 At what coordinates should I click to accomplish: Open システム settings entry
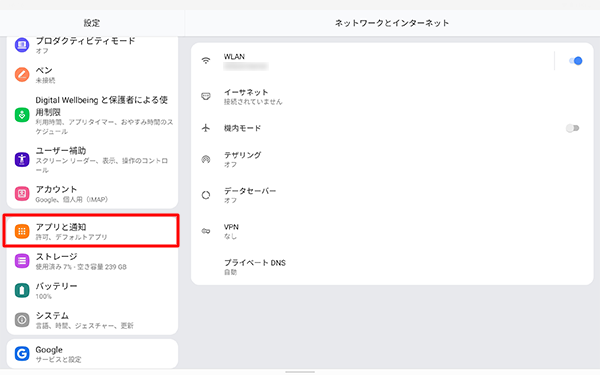pyautogui.click(x=92, y=320)
